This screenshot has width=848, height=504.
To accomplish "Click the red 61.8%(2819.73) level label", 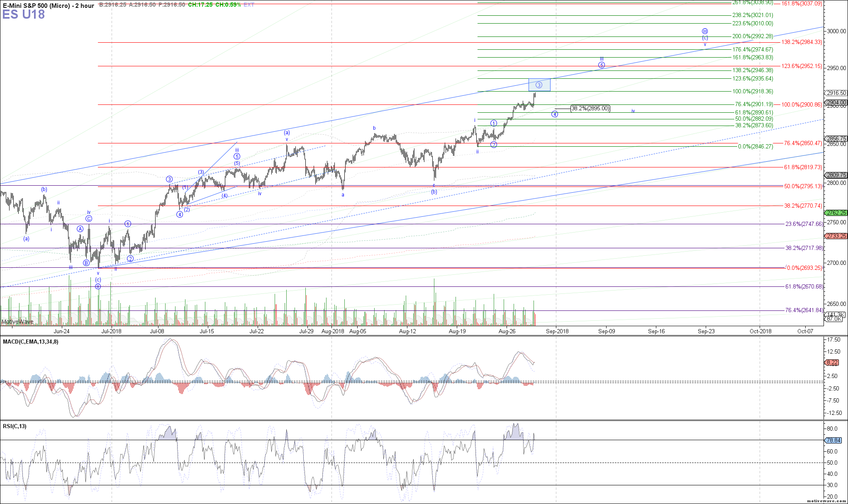I will 803,167.
